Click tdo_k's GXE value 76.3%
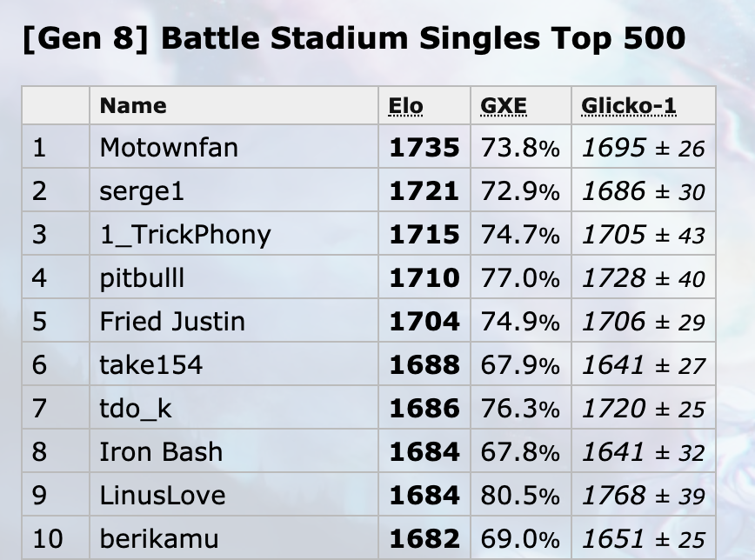 click(520, 409)
